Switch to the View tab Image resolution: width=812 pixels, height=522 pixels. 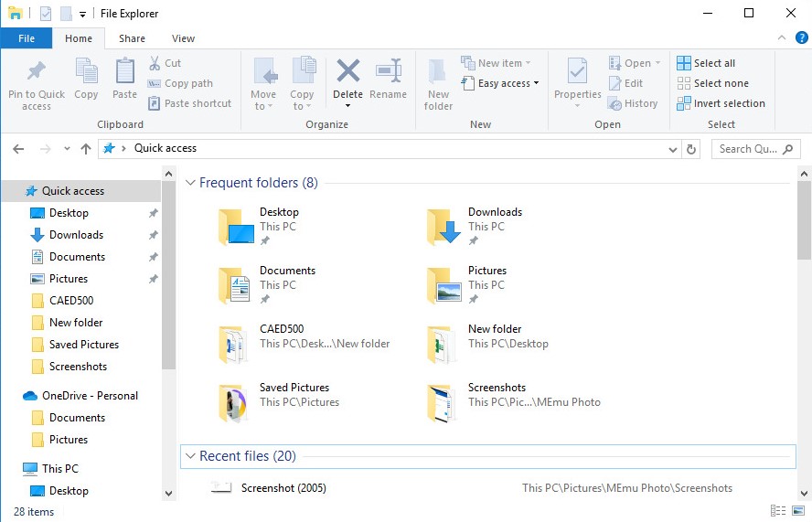pos(183,38)
